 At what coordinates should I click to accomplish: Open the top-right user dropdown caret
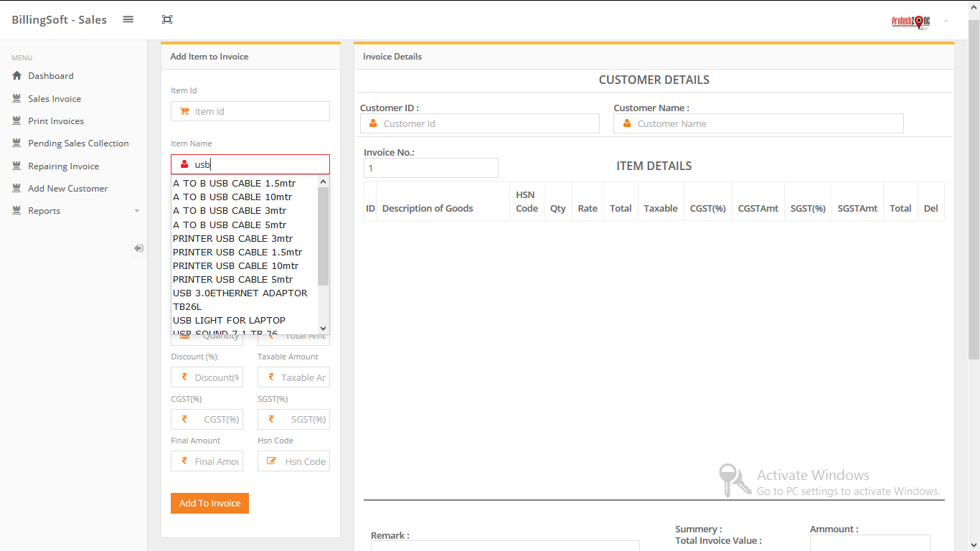coord(946,22)
